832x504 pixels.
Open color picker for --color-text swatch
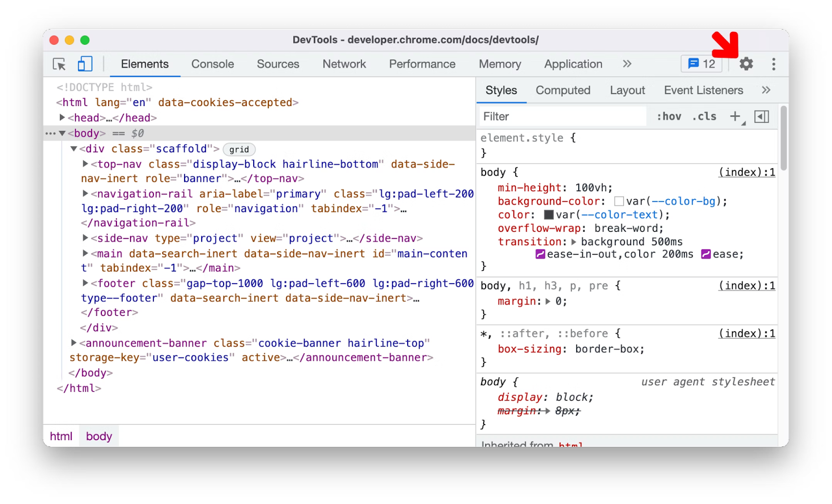tap(549, 215)
